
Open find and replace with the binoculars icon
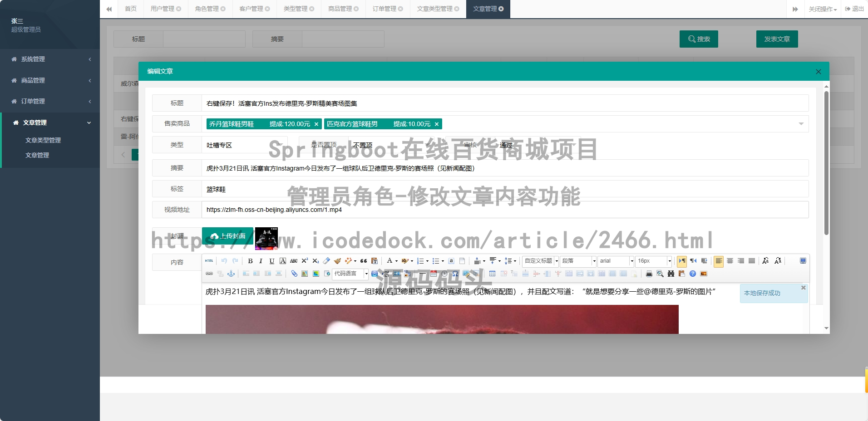[x=671, y=274]
